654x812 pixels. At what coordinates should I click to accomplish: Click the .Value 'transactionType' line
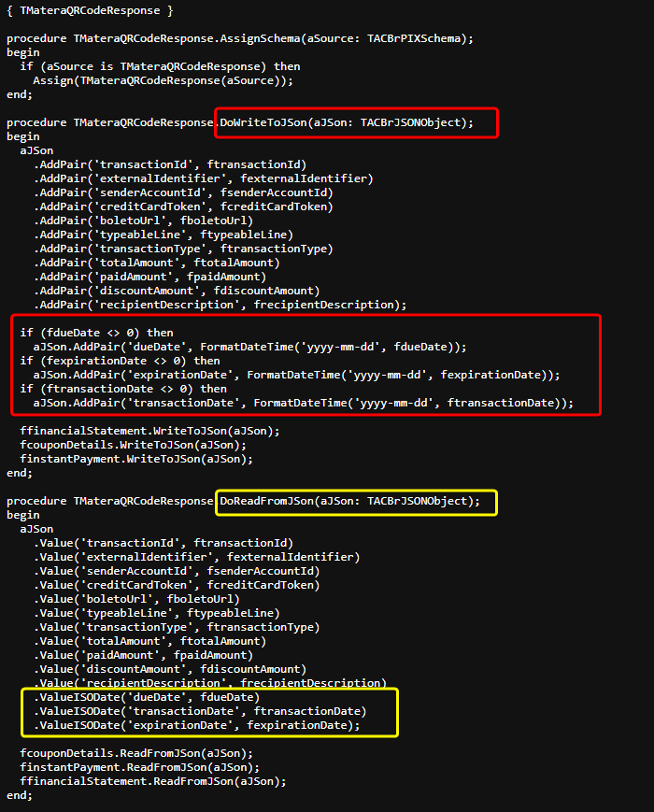(x=178, y=627)
